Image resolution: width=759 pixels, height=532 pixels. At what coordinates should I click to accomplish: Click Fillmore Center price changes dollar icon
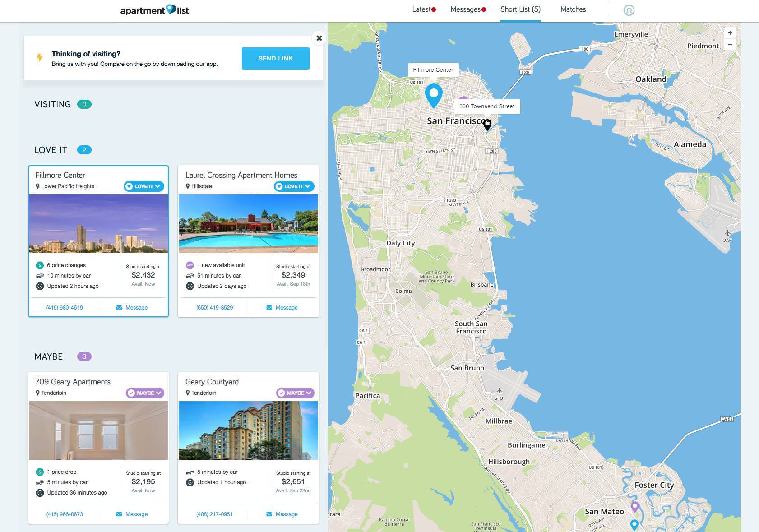pyautogui.click(x=40, y=265)
